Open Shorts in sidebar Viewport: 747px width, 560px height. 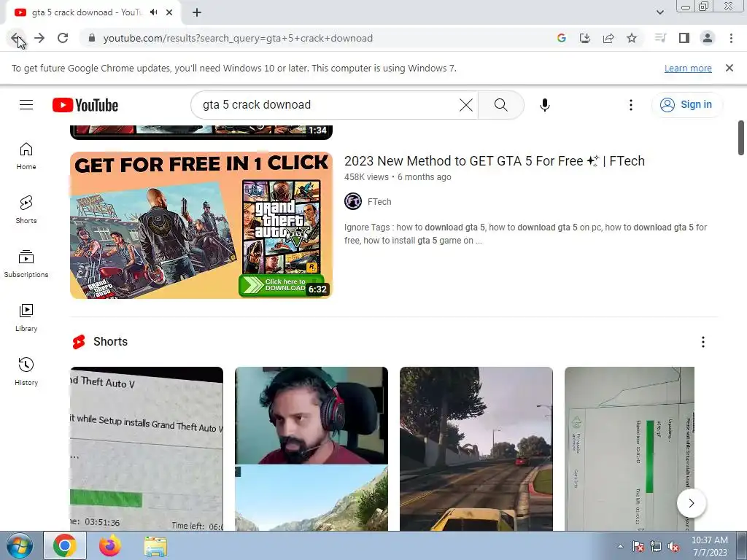coord(26,210)
